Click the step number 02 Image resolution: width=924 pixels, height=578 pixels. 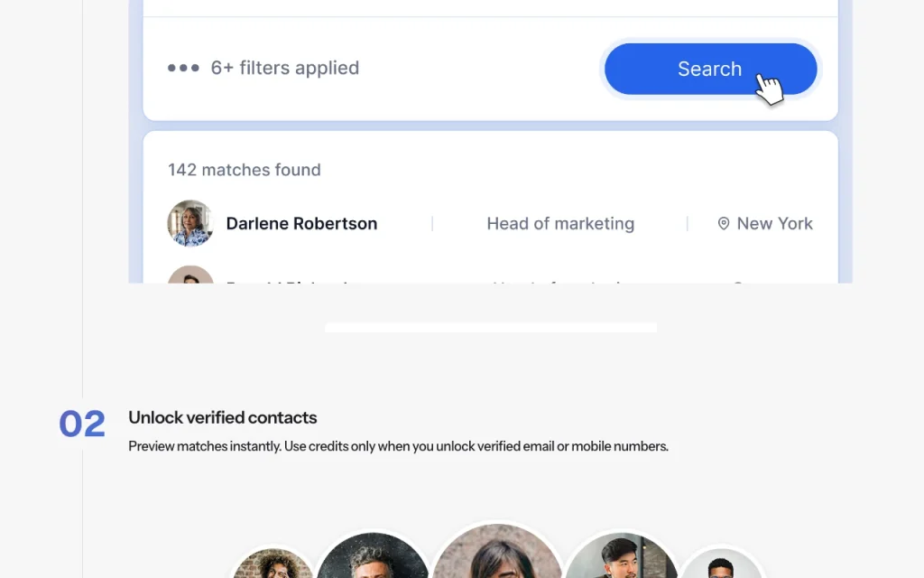[x=82, y=424]
